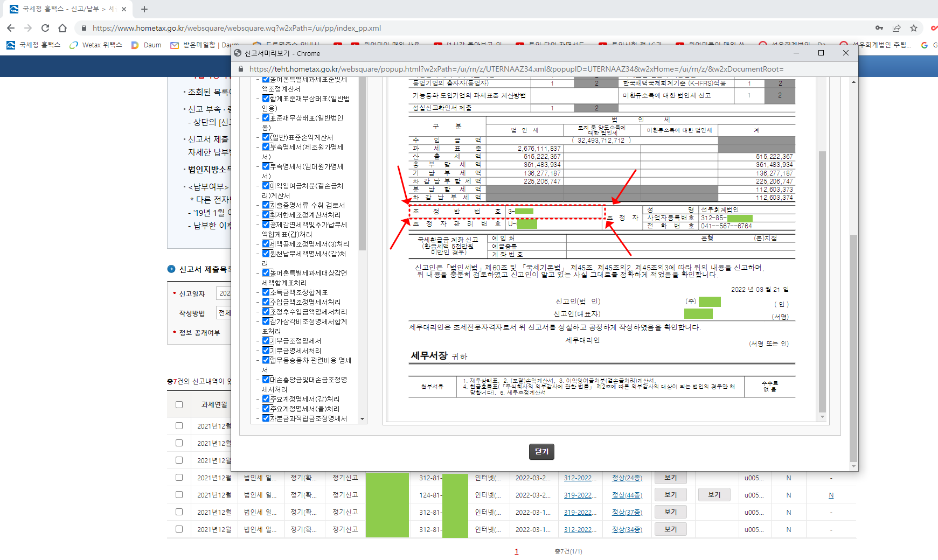Reload the page with refresh icon
Viewport: 938px width, 560px height.
45,28
